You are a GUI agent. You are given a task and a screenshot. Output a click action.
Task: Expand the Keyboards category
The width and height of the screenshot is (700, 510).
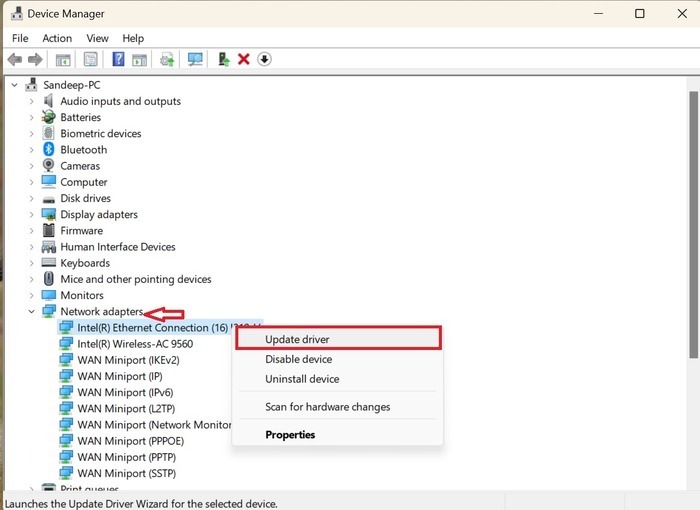tap(31, 263)
